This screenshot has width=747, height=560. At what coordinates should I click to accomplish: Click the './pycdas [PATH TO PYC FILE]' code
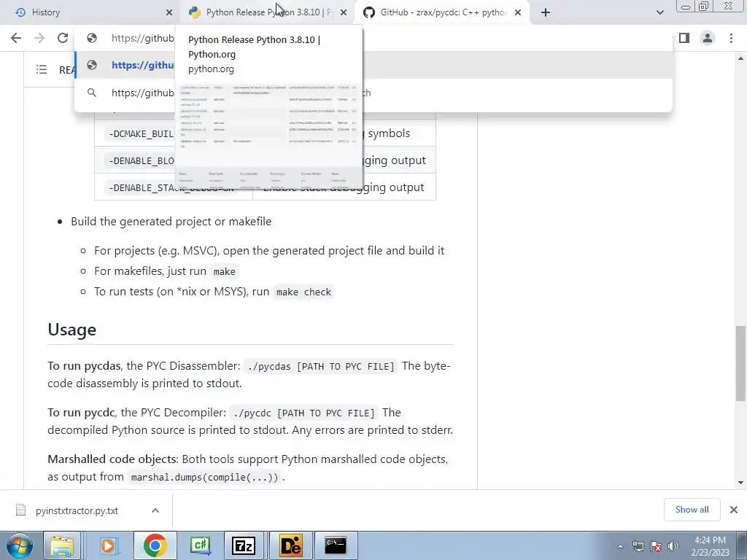pos(321,366)
